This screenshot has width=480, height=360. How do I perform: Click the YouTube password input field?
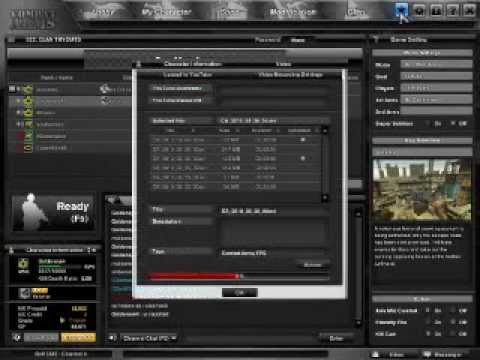(x=273, y=101)
